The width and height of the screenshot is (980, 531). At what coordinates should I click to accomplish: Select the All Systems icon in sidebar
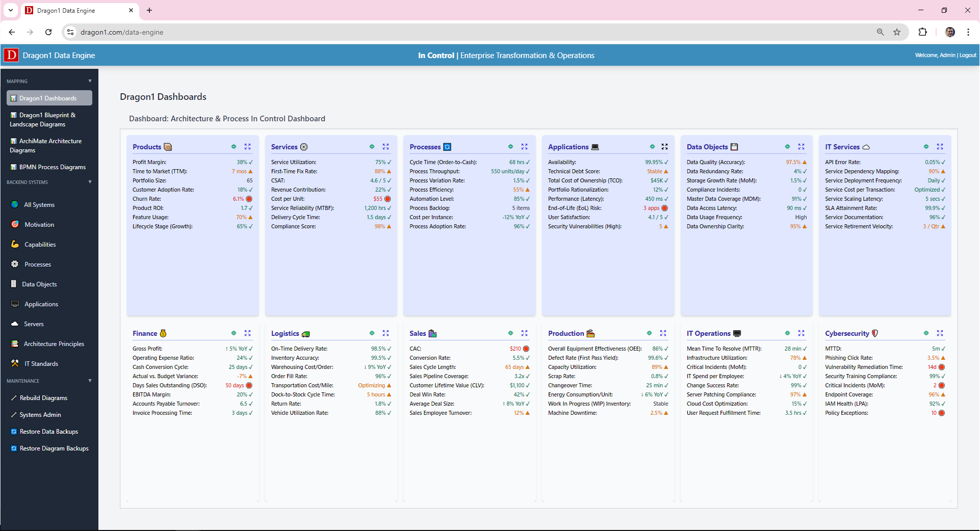(15, 204)
